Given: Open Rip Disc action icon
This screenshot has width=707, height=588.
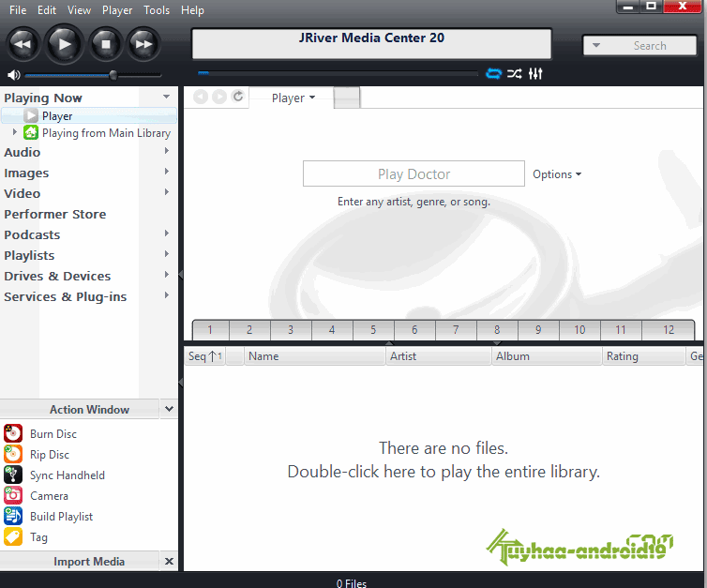Looking at the screenshot, I should click(13, 454).
